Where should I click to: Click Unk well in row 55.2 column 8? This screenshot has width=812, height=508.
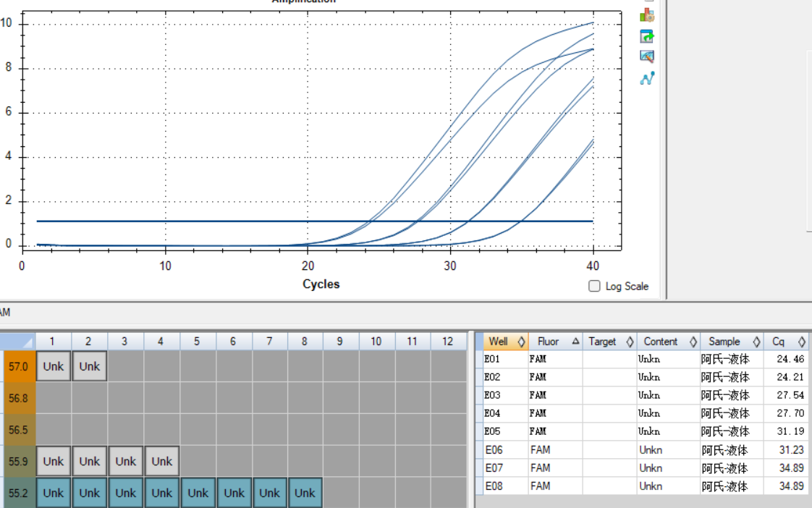(x=305, y=493)
